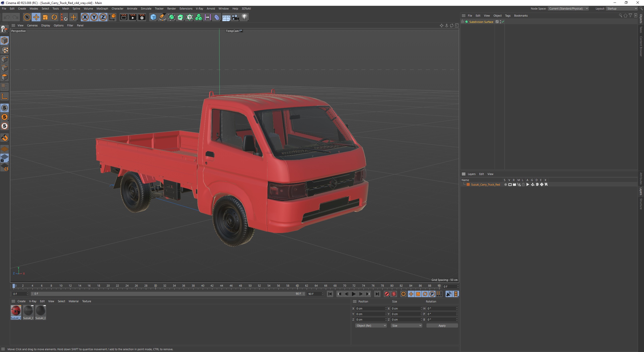Viewport: 644px width, 352px height.
Task: Render to Picture Viewer icon
Action: 133,17
